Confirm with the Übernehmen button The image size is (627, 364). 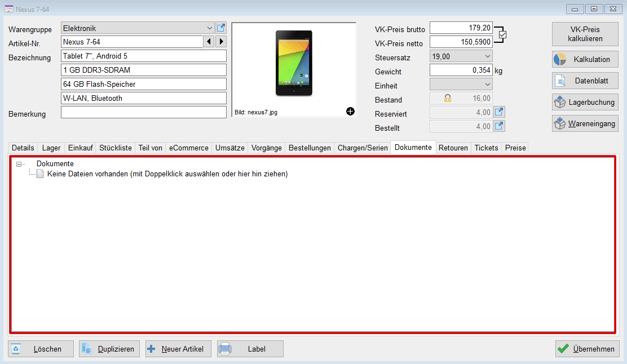pyautogui.click(x=588, y=349)
